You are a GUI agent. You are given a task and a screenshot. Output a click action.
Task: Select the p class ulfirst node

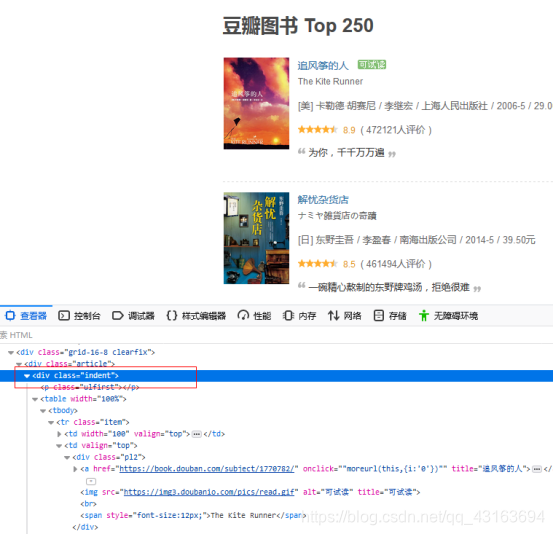90,387
